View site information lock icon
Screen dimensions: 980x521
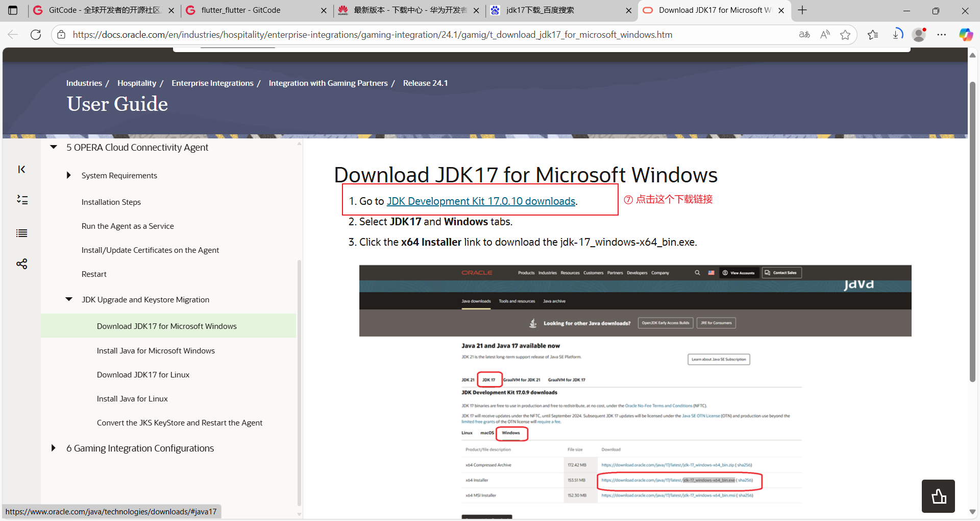coord(61,35)
